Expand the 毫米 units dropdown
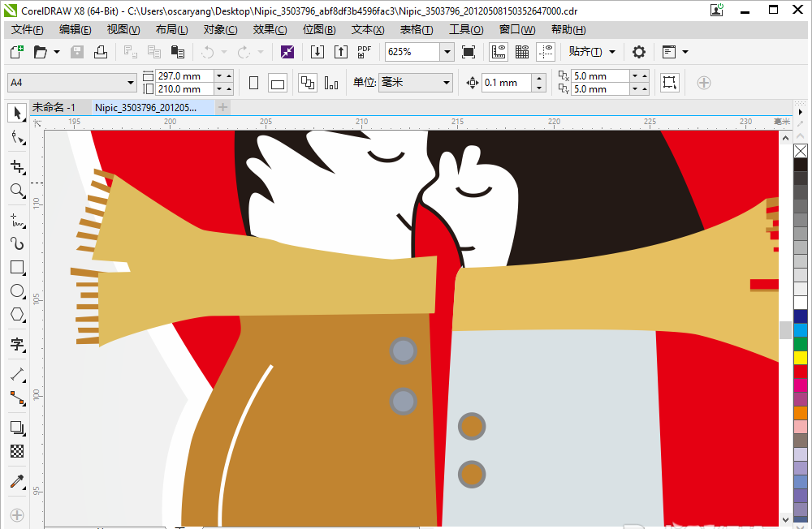The image size is (812, 529). [415, 83]
